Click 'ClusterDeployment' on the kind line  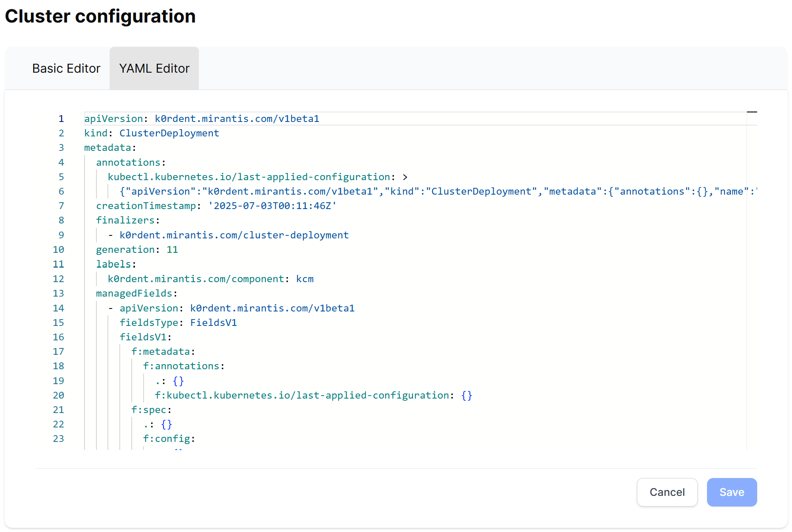point(169,133)
